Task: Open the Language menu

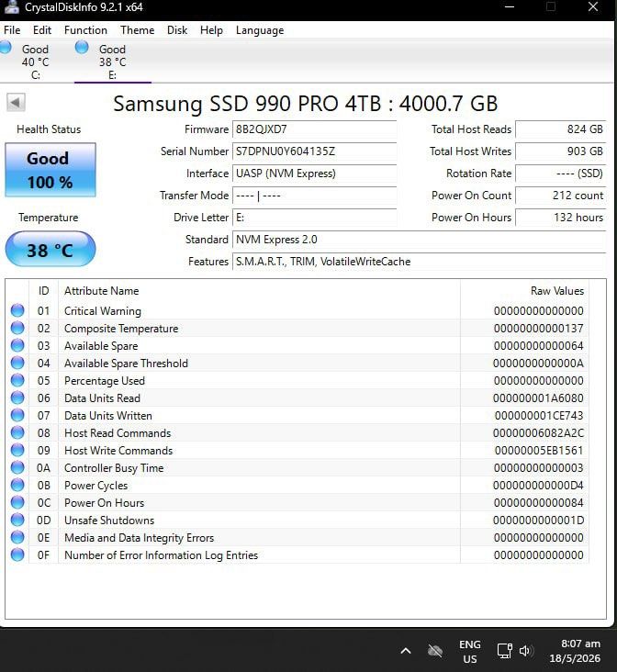Action: coord(260,30)
